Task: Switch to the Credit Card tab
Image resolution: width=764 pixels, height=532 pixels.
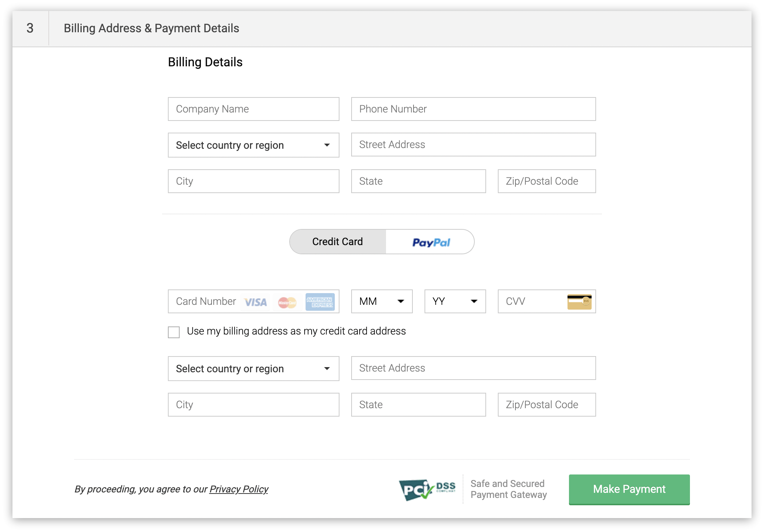Action: (338, 241)
